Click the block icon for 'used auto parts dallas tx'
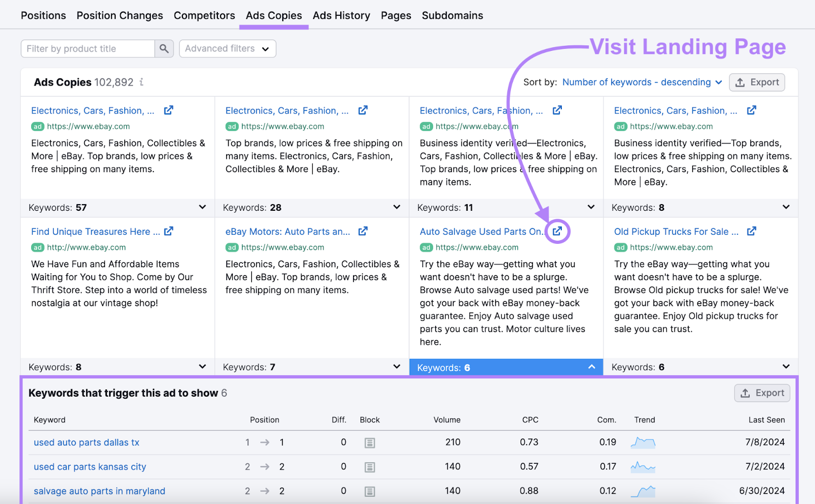Screen dimensions: 815x504 pos(369,442)
